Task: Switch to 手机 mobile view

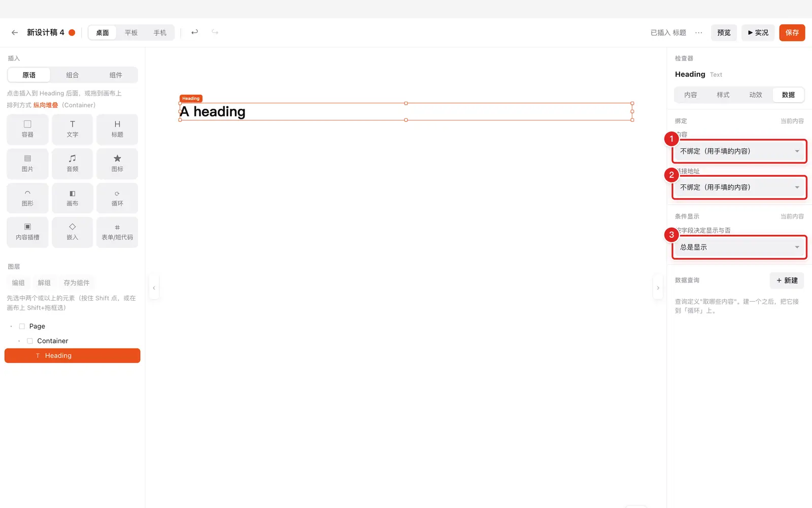Action: click(160, 33)
